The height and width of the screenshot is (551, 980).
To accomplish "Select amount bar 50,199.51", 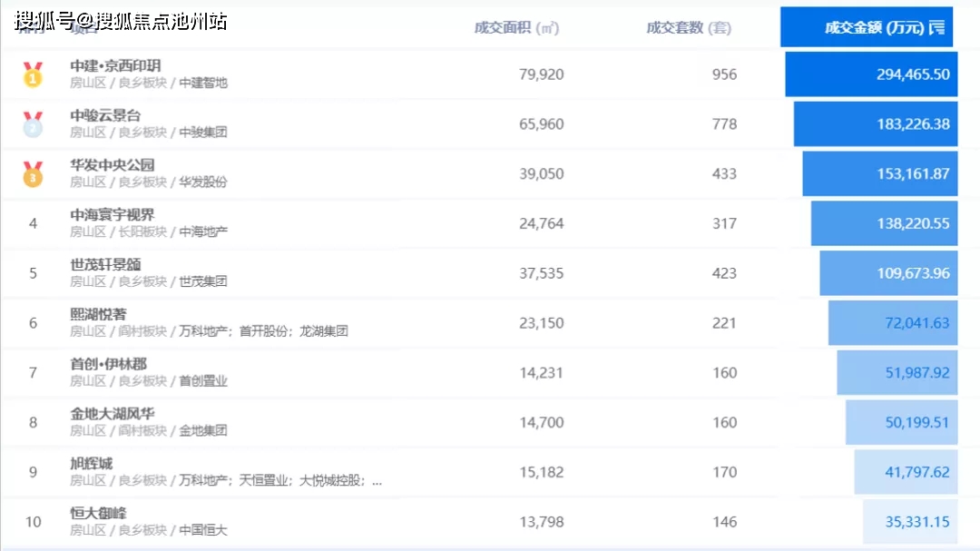I will click(x=902, y=422).
